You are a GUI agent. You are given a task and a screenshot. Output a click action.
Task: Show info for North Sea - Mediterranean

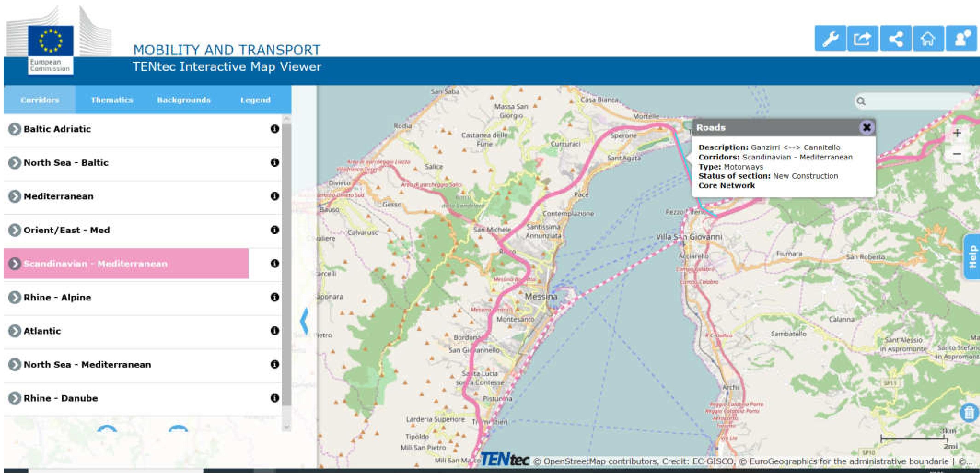pos(275,364)
